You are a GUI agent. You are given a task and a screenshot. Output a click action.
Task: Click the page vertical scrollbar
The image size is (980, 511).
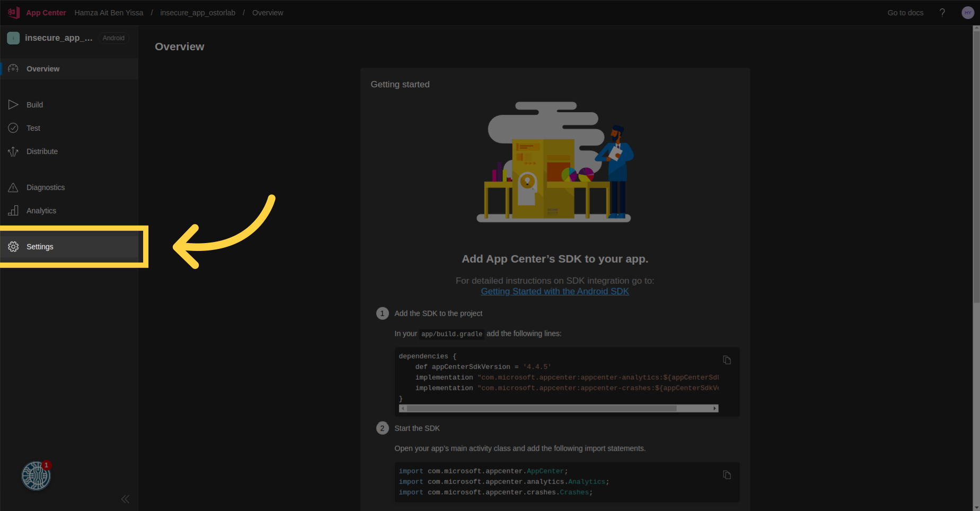click(976, 167)
